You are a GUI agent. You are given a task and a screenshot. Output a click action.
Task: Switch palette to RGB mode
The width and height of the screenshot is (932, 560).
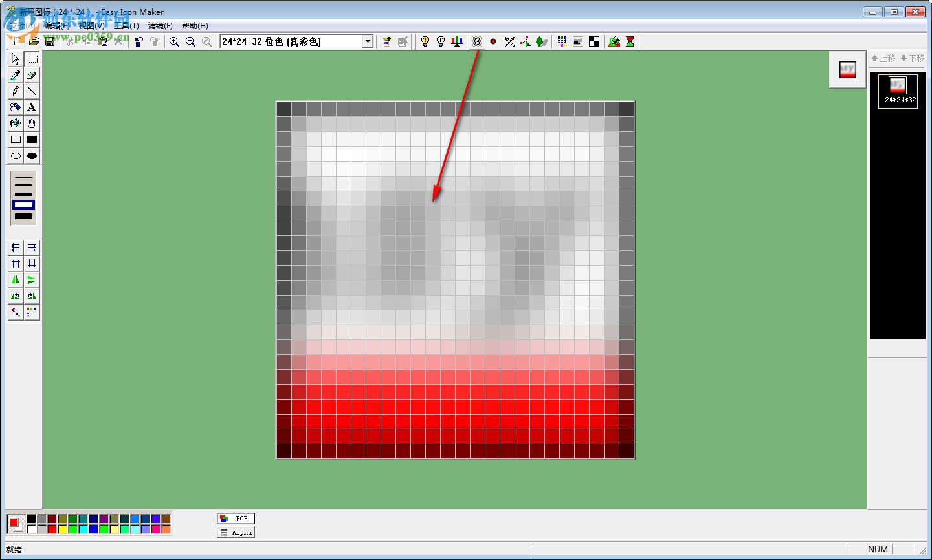pyautogui.click(x=236, y=519)
